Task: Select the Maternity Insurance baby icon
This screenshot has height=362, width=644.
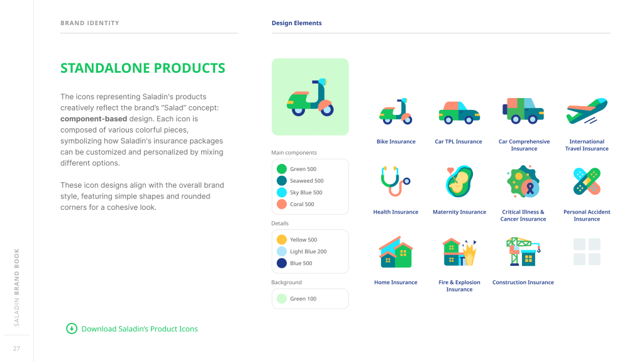Action: click(459, 182)
